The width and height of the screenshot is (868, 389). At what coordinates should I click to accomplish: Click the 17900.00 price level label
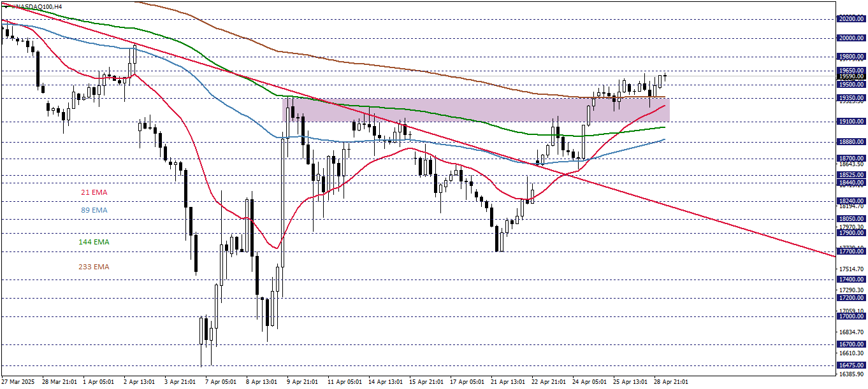coord(852,233)
